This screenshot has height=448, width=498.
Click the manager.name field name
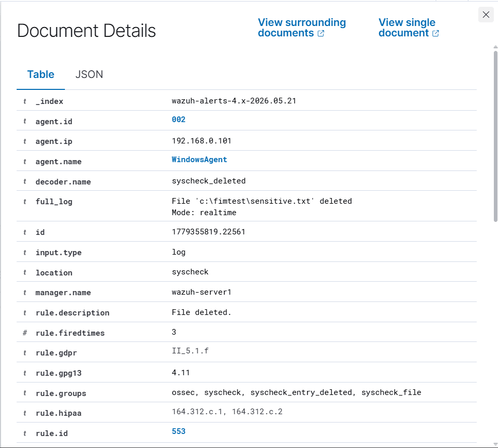tap(63, 293)
